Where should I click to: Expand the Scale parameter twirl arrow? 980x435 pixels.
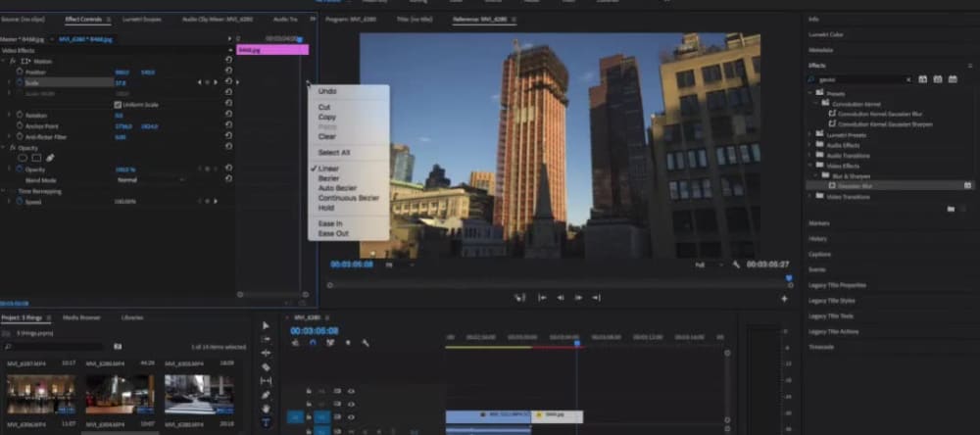[10, 82]
